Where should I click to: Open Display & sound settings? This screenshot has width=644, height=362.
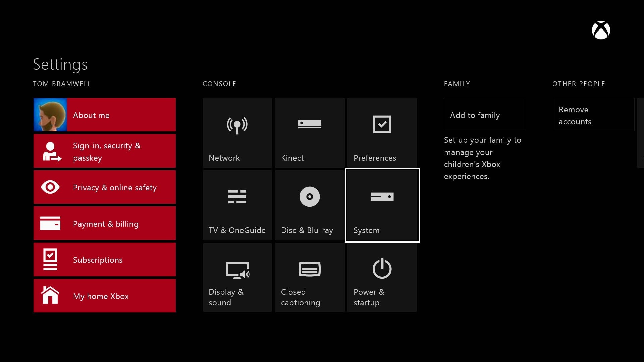[x=237, y=278]
